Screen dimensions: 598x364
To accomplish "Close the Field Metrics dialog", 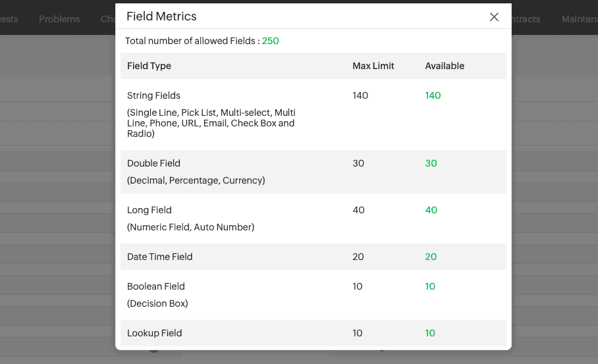I will pos(494,17).
